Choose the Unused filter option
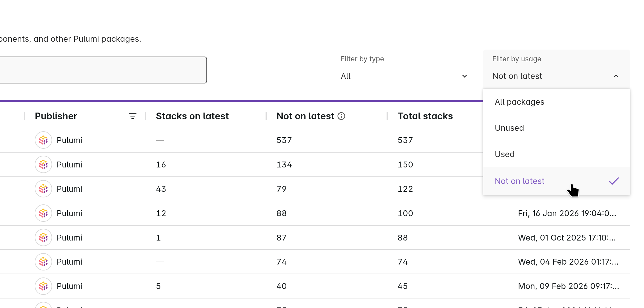644x308 pixels. click(509, 128)
